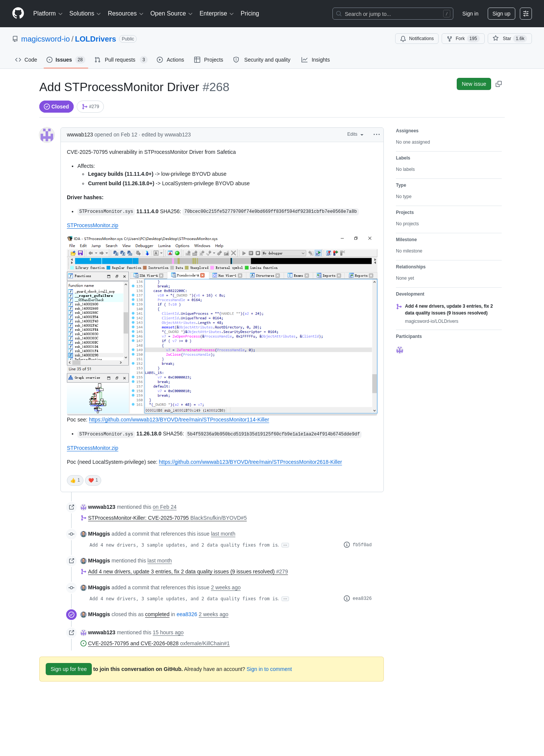Open the IDA screenshot image
The image size is (544, 756).
point(222,325)
